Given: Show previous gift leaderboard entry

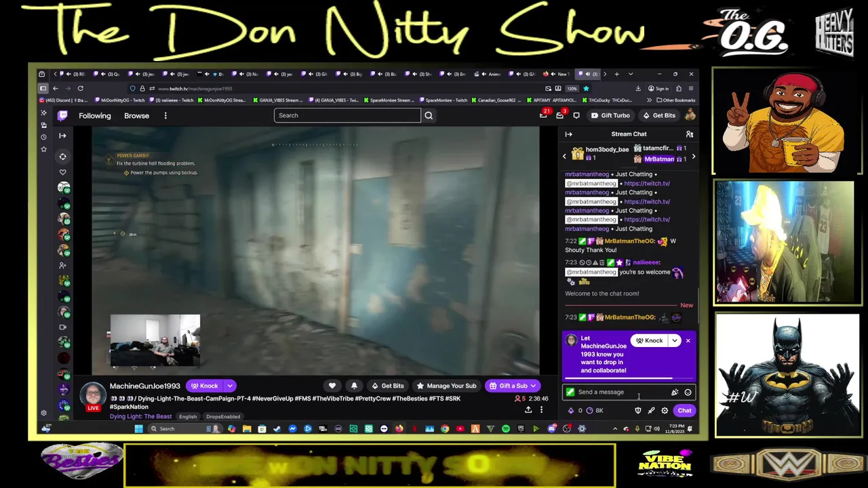Looking at the screenshot, I should point(564,157).
